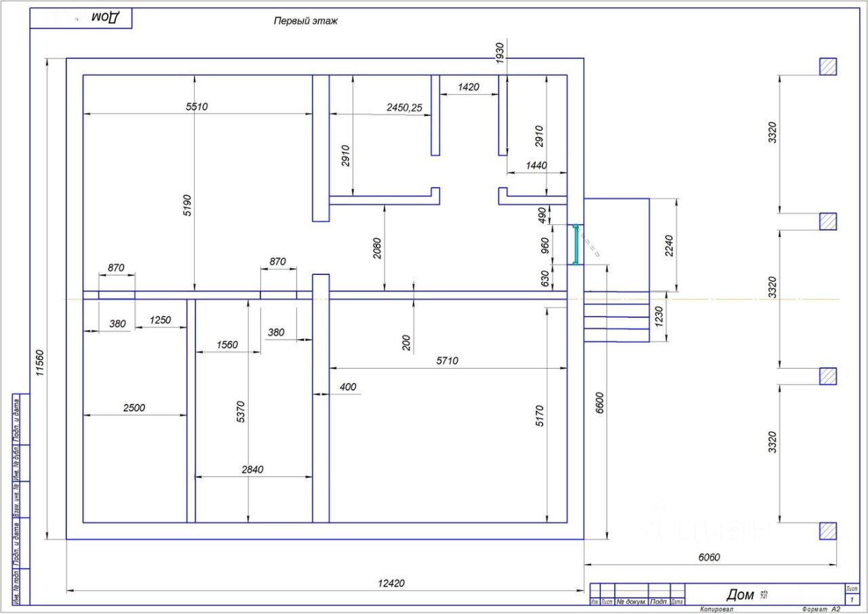Click the 5710 dimension in large room
Viewport: 868px width, 614px height.
[447, 361]
